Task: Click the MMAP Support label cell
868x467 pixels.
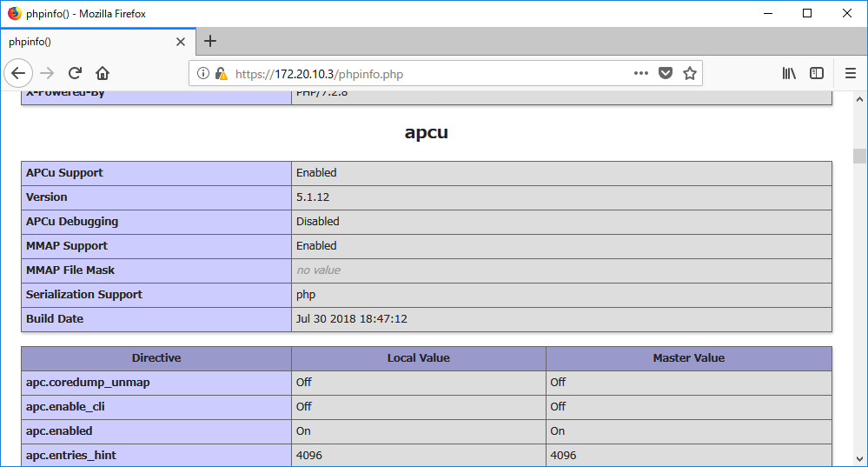Action: [x=156, y=246]
